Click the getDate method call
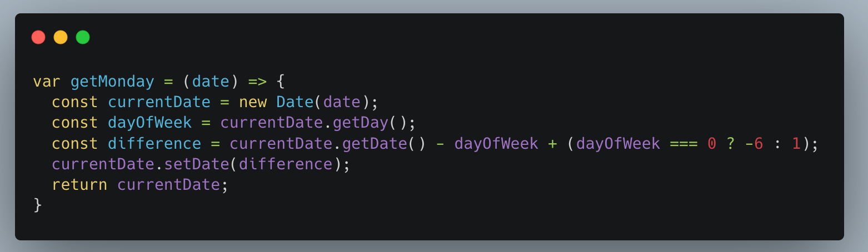 coord(374,144)
